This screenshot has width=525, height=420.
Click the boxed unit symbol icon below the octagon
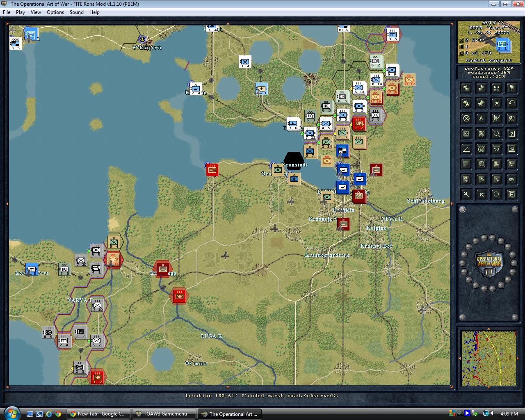tap(466, 134)
